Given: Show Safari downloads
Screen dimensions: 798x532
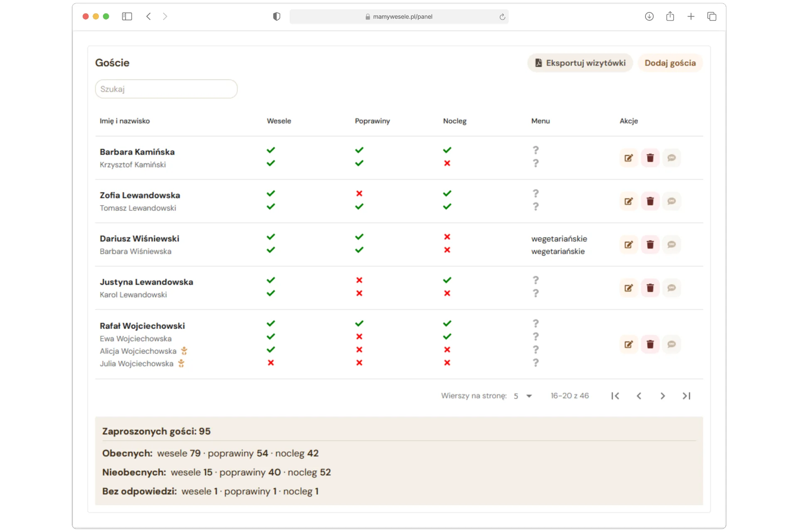Looking at the screenshot, I should [x=649, y=16].
